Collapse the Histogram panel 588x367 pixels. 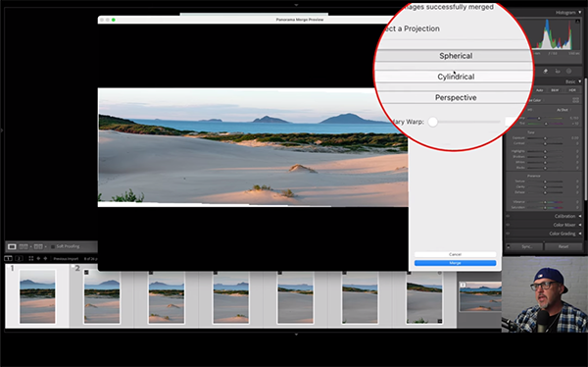tap(580, 13)
